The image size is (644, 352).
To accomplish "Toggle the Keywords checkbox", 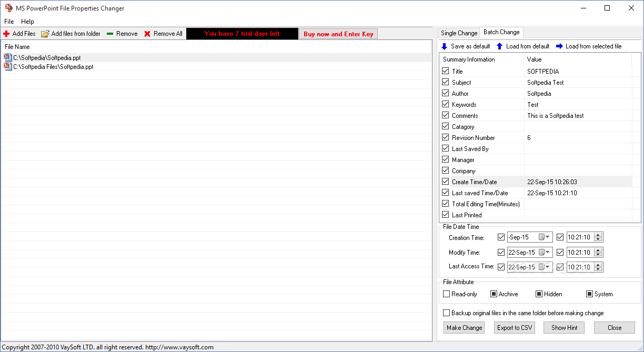I will [446, 104].
